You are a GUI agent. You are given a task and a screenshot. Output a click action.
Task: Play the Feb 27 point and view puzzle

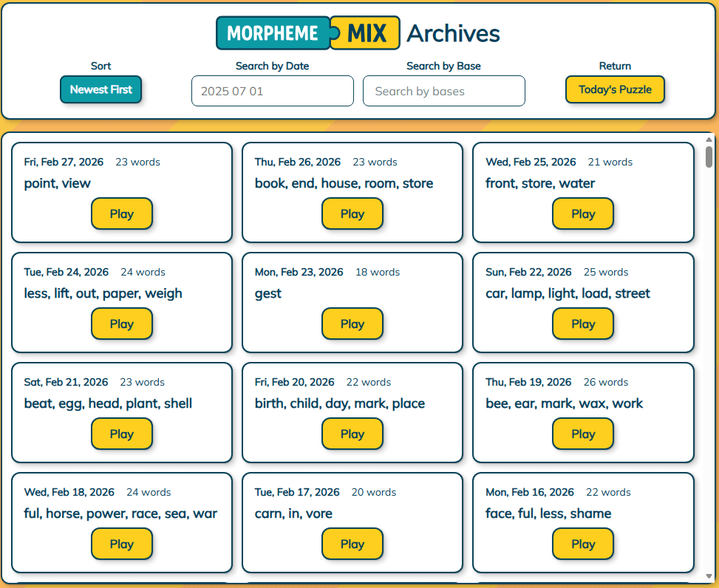(x=122, y=213)
